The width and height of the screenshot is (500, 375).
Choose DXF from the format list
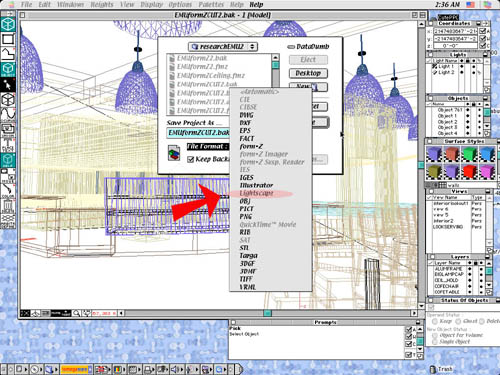[245, 123]
